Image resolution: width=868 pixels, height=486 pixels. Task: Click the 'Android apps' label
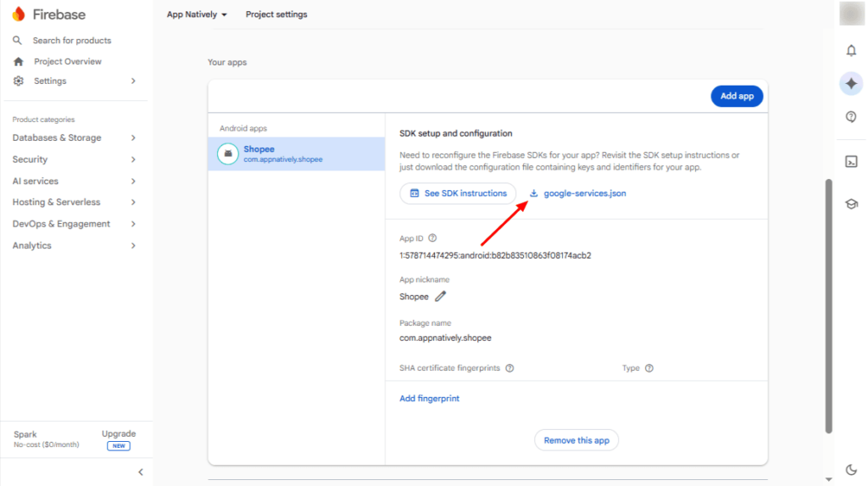coord(243,128)
